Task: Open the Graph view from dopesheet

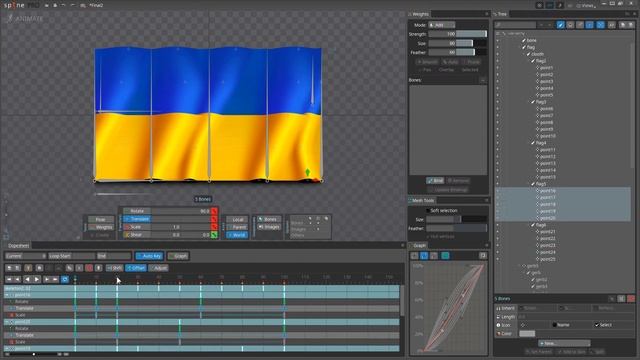Action: (x=178, y=256)
